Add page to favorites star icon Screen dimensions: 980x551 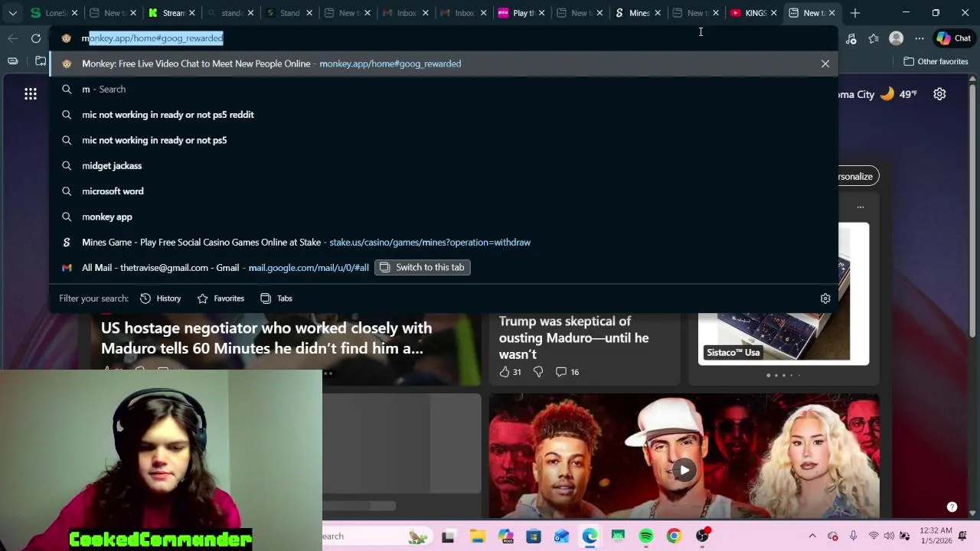(x=874, y=38)
